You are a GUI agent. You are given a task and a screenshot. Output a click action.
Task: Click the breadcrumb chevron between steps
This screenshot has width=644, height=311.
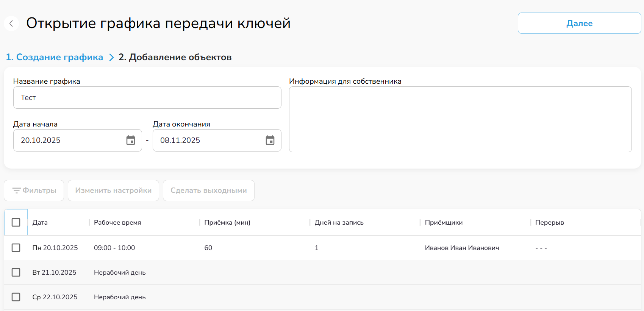(111, 57)
